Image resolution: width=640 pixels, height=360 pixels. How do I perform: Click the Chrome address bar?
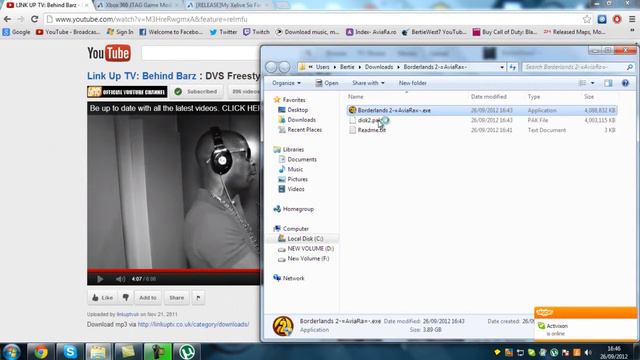click(314, 19)
